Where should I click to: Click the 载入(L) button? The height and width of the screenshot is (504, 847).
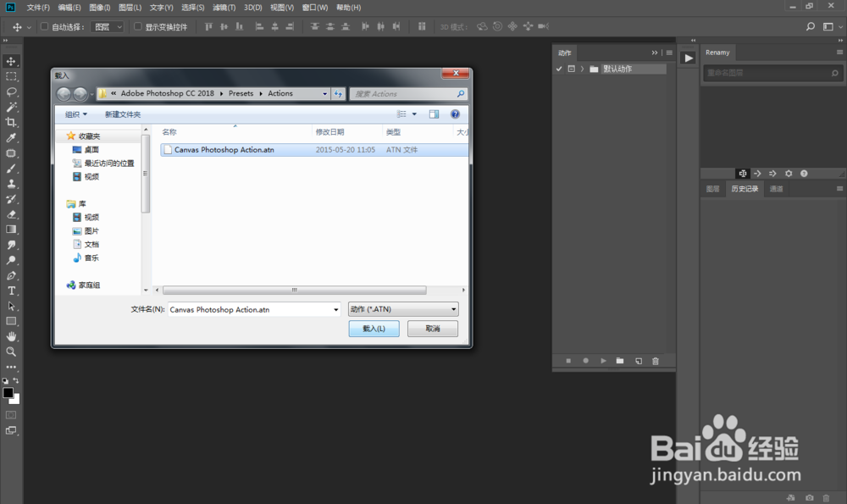point(374,329)
